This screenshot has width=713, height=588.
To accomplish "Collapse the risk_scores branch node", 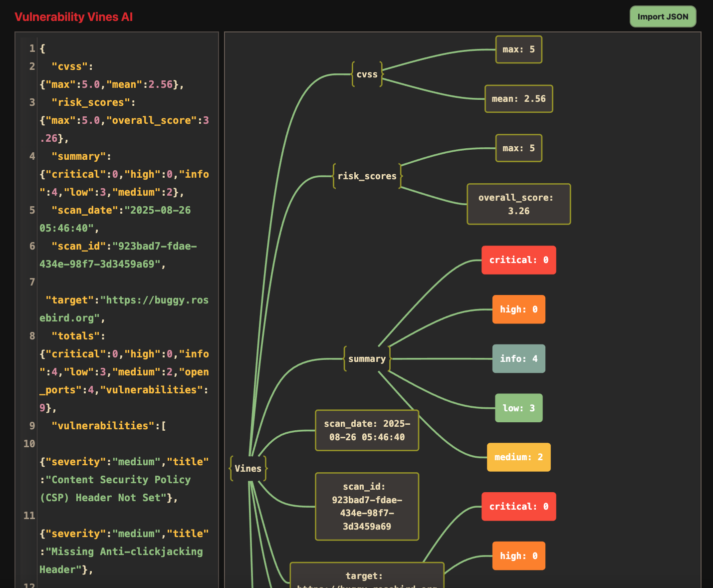I will point(367,176).
